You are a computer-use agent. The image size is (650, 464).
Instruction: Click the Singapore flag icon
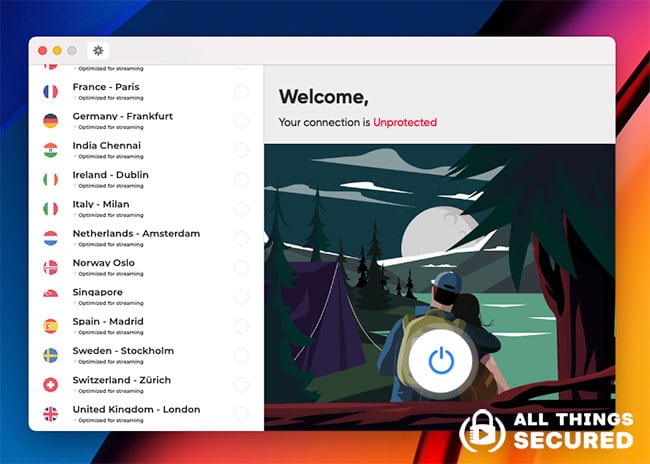51,294
